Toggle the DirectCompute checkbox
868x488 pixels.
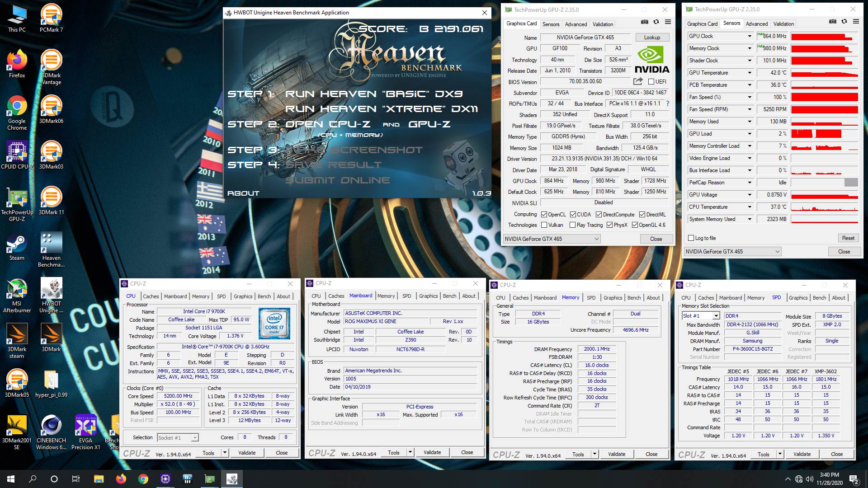pyautogui.click(x=599, y=215)
